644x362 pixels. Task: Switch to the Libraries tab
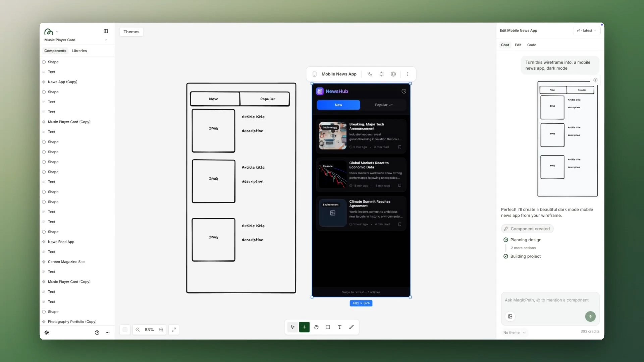79,51
